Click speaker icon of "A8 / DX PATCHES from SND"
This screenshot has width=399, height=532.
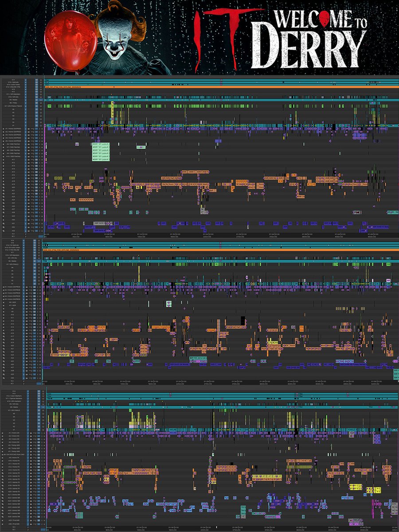click(x=2, y=454)
